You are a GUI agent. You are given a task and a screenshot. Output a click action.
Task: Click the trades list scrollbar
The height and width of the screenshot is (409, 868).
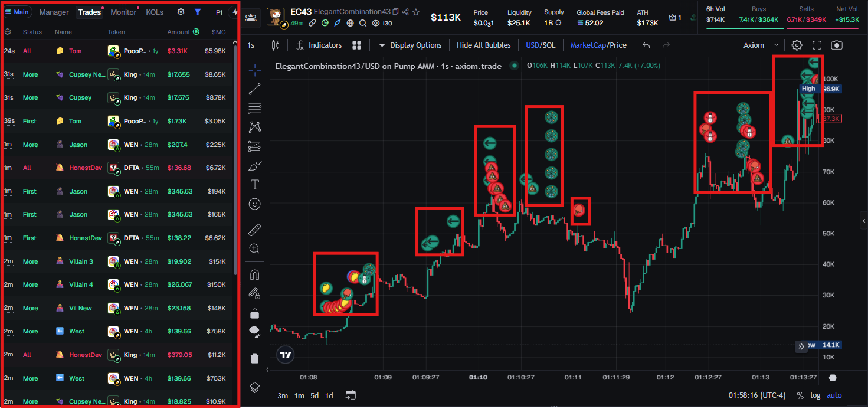235,159
